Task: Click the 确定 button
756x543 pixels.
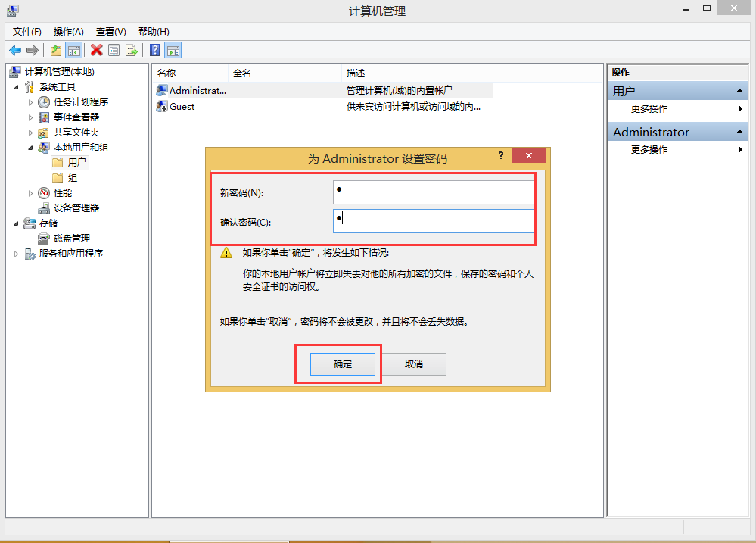Action: coord(342,364)
